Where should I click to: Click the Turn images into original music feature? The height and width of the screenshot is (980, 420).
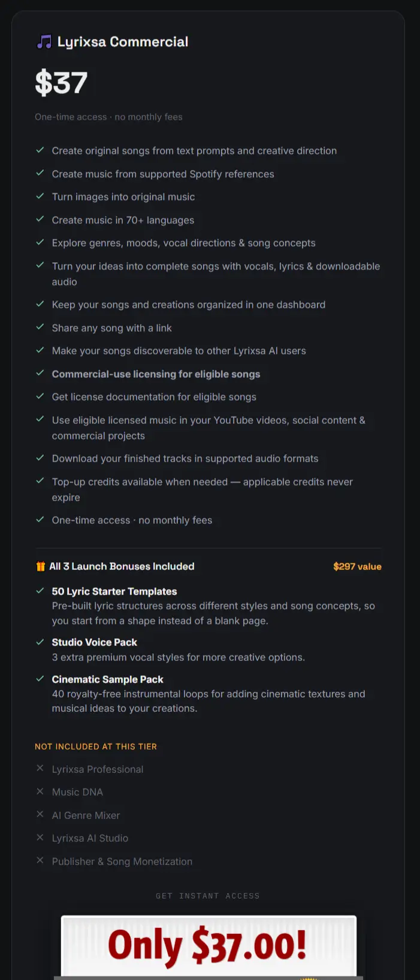click(x=123, y=197)
